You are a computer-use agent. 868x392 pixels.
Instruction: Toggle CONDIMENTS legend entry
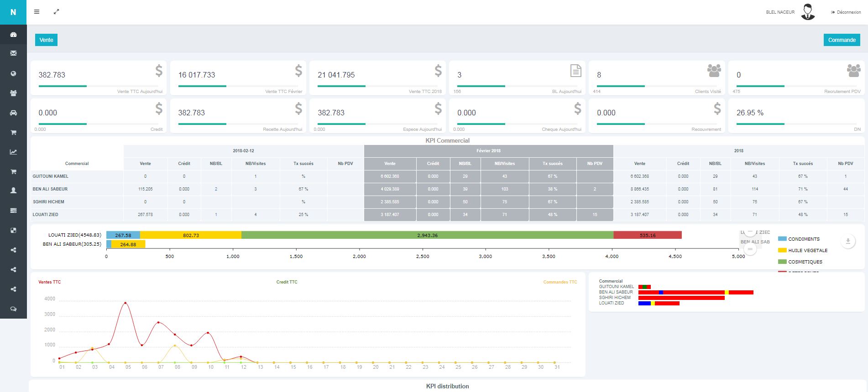[x=799, y=239]
